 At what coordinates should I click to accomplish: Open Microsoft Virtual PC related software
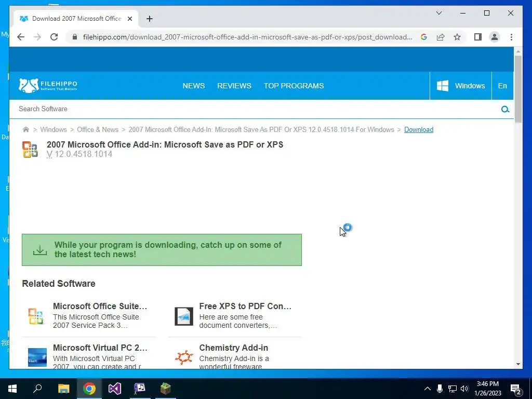(100, 348)
